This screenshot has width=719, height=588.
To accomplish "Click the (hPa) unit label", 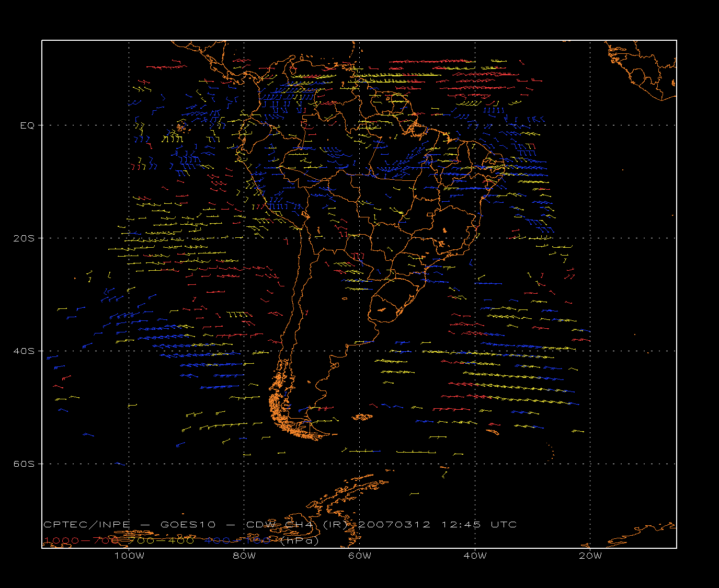I will point(299,540).
